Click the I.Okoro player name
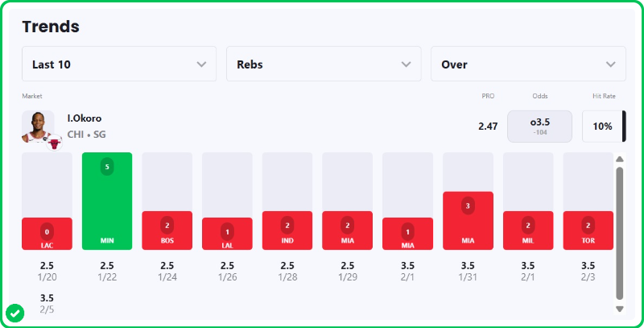 click(x=85, y=118)
